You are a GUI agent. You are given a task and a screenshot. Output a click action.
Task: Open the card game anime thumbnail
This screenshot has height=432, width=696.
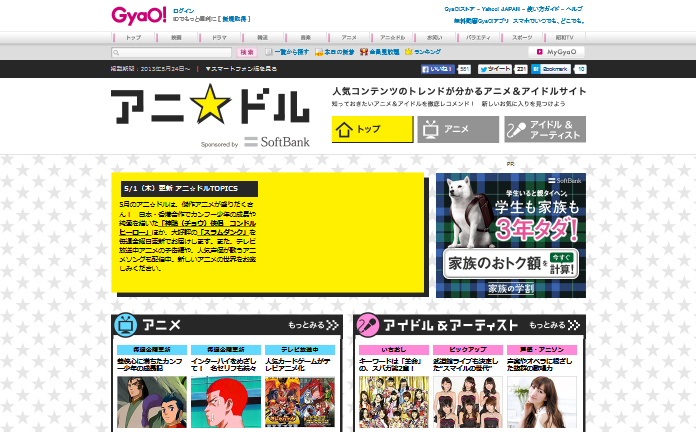pyautogui.click(x=300, y=402)
